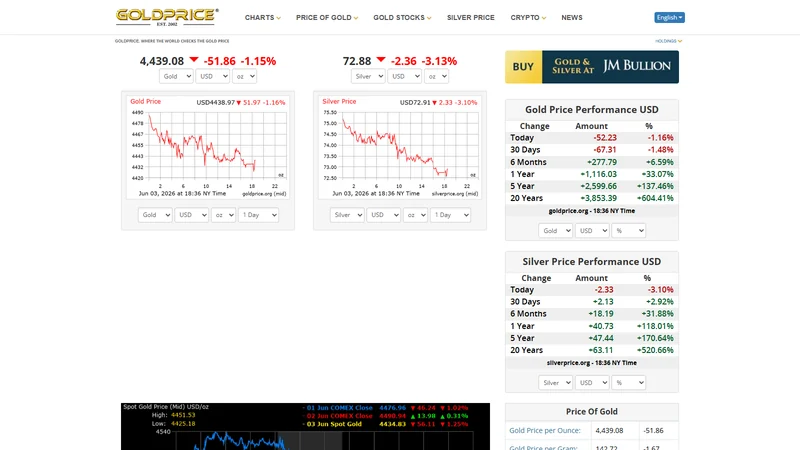Viewport: 800px width, 450px height.
Task: Click the 72.88 silver spot price
Action: 357,61
